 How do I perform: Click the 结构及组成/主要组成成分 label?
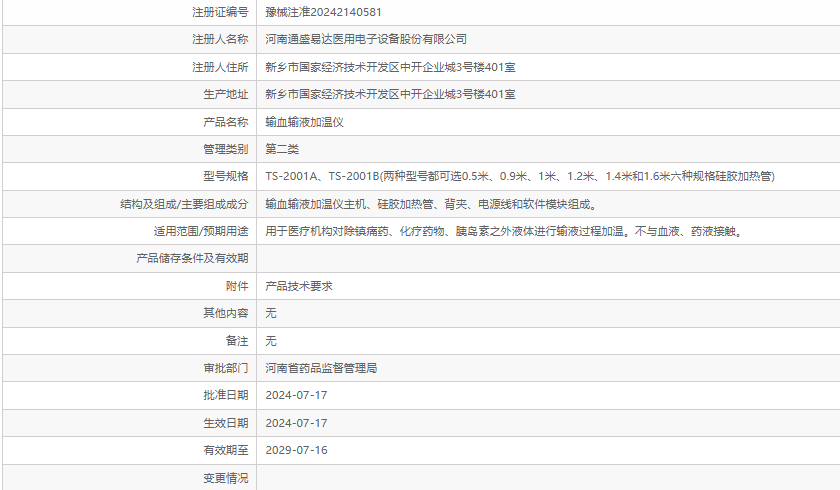(x=183, y=204)
